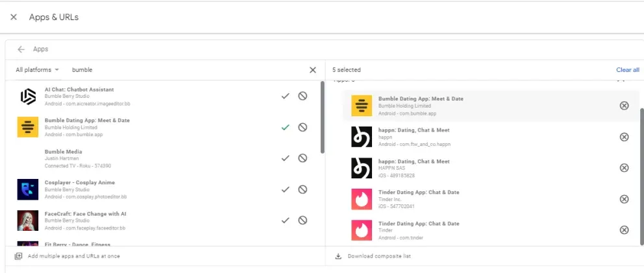Click Bumble app icon in selected list
644x273 pixels.
(x=362, y=106)
